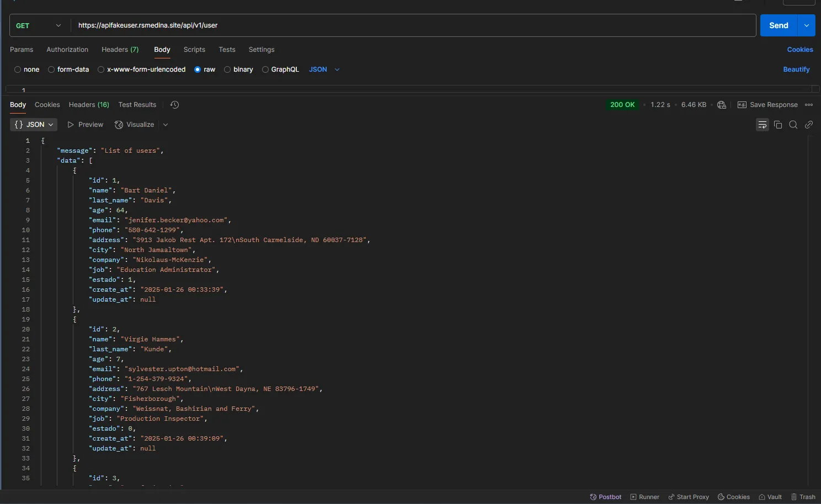
Task: Click the response history clock icon
Action: click(174, 105)
